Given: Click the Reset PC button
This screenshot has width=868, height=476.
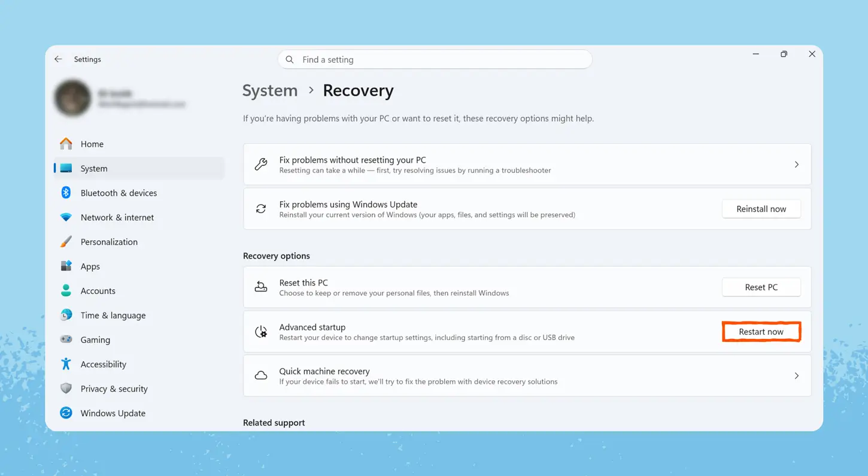Looking at the screenshot, I should pyautogui.click(x=761, y=287).
